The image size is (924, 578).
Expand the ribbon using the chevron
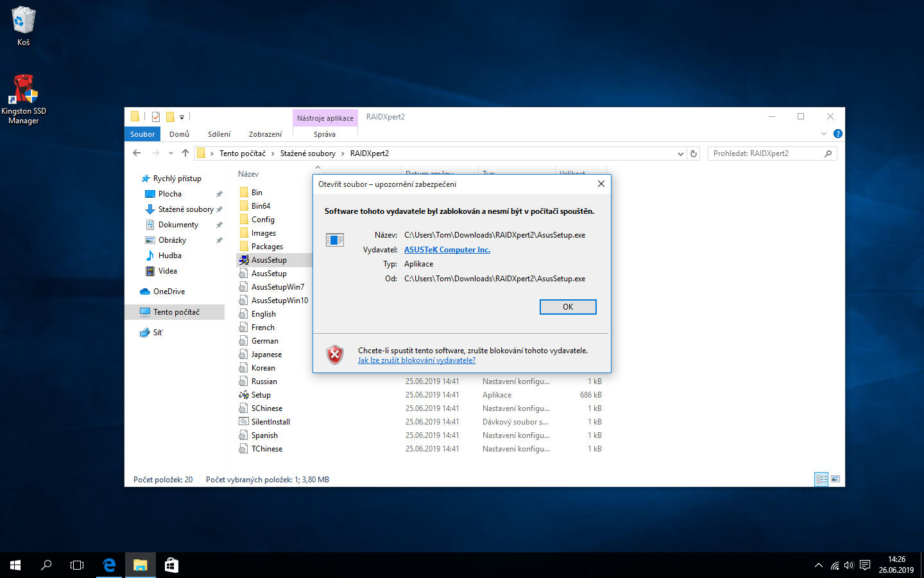tap(824, 134)
